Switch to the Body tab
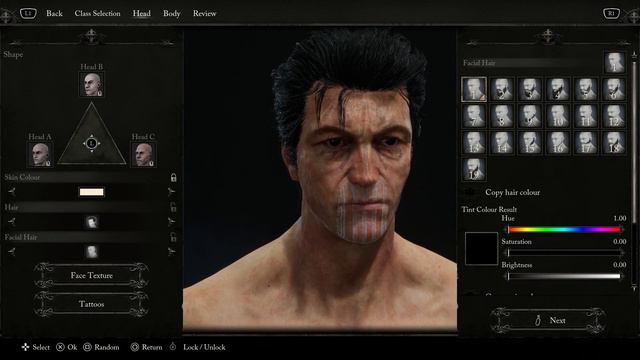The height and width of the screenshot is (360, 640). (x=171, y=13)
